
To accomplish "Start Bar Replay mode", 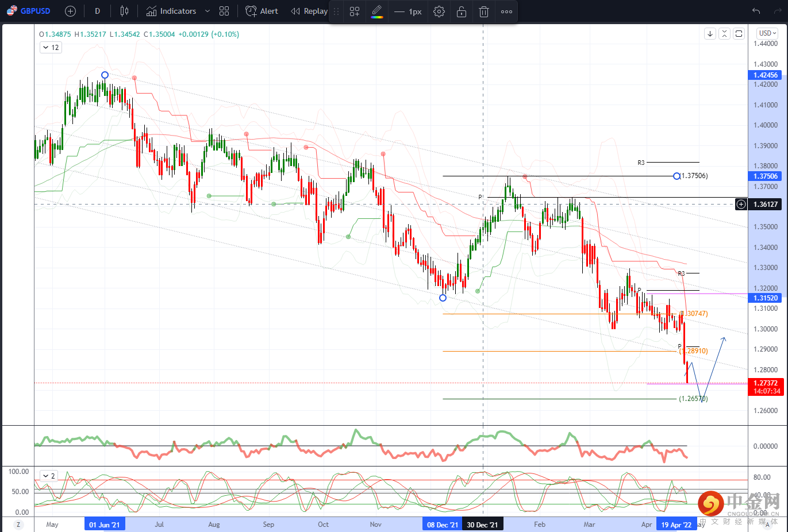I will [x=309, y=11].
